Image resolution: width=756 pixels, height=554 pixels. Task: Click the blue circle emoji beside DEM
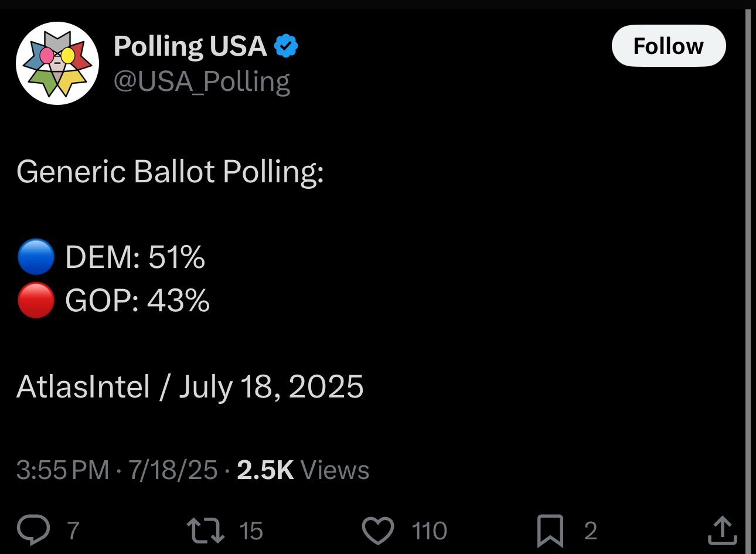click(x=36, y=258)
